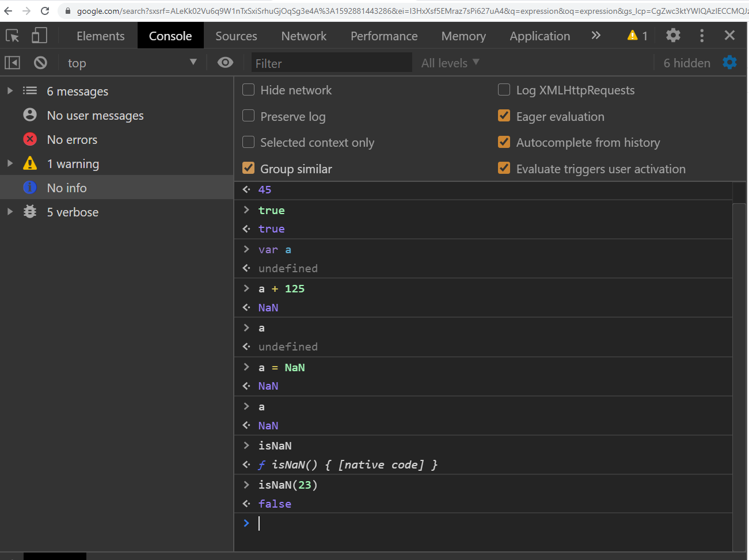The height and width of the screenshot is (560, 749).
Task: Hide the console sidebar
Action: (12, 63)
